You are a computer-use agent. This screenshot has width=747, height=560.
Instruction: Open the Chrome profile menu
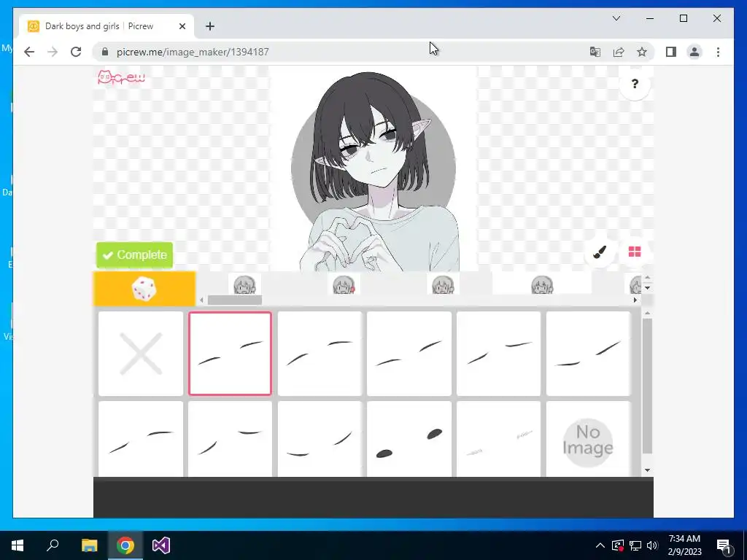694,52
